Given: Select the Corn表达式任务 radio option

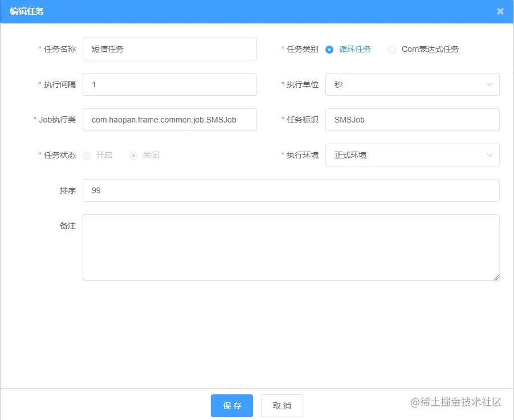Looking at the screenshot, I should point(391,50).
